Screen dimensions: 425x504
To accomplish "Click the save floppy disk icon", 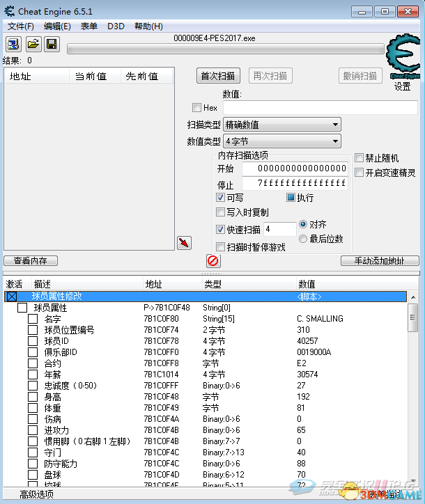I will pos(52,44).
